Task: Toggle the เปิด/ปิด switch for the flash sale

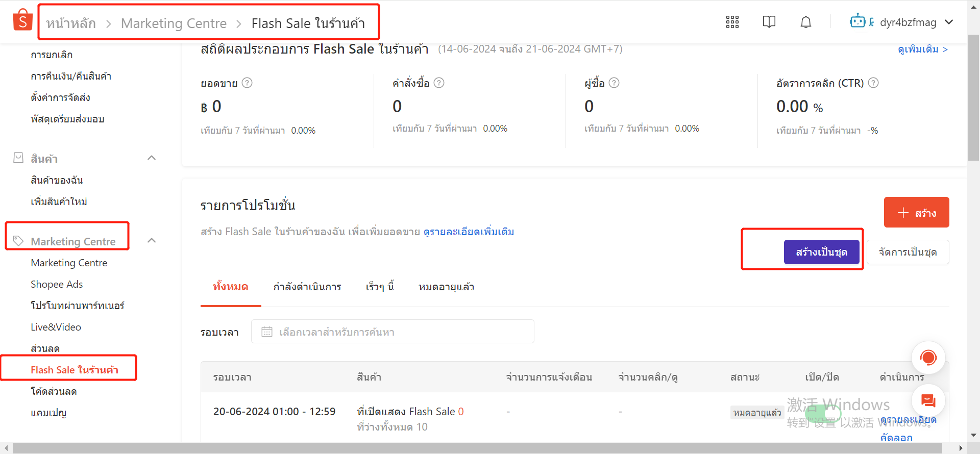Action: pos(822,412)
